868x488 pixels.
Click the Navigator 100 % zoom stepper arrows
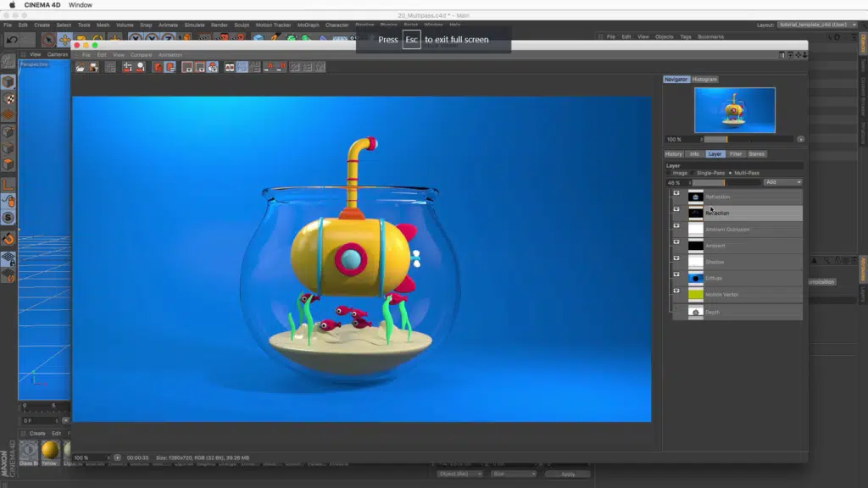[701, 140]
